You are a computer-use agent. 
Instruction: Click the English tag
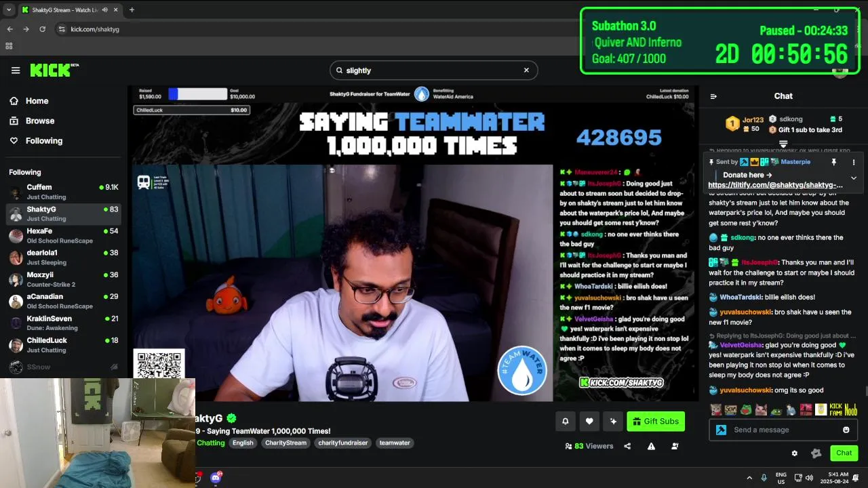coord(243,443)
